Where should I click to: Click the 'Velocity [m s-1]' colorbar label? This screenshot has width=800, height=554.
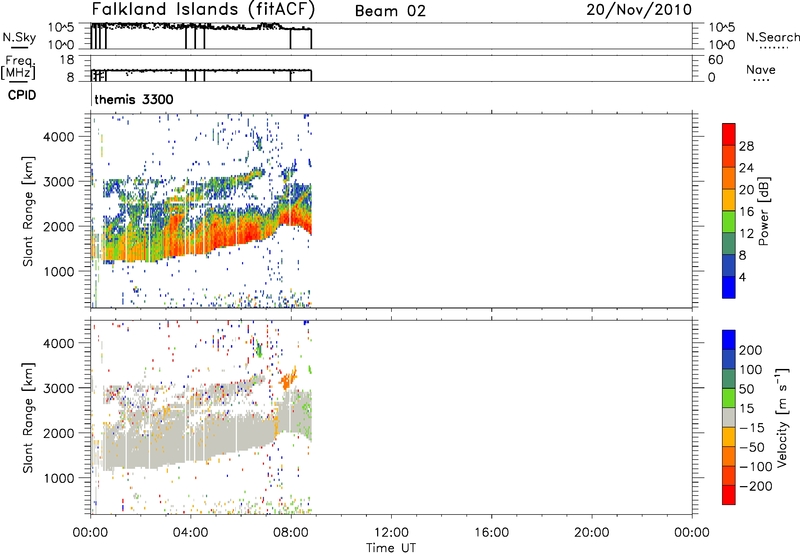click(x=782, y=417)
